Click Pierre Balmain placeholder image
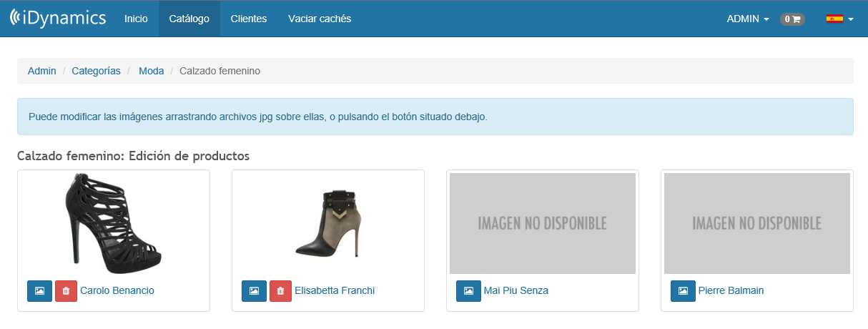Image resolution: width=868 pixels, height=329 pixels. (x=757, y=223)
